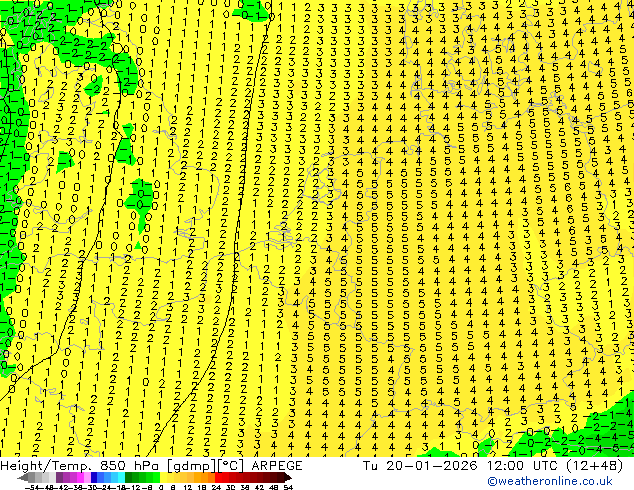Screen dimensions: 634x490
Task: Click the light pink legend swatch
Action: (87, 477)
